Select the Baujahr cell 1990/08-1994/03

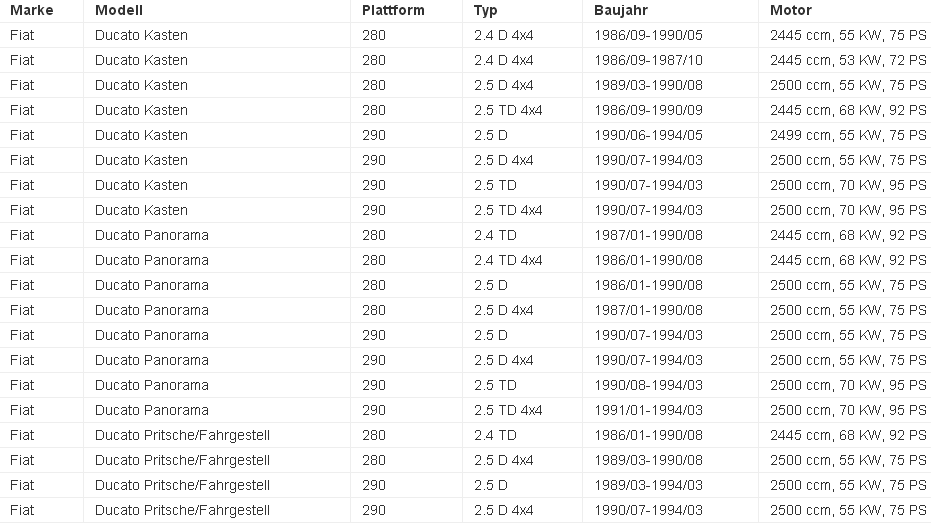click(648, 385)
